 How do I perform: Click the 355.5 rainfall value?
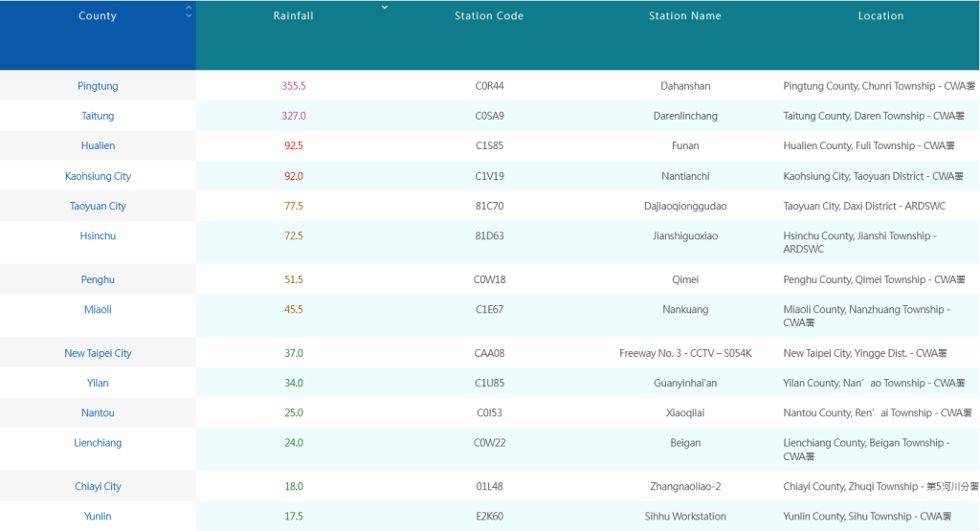pos(294,86)
